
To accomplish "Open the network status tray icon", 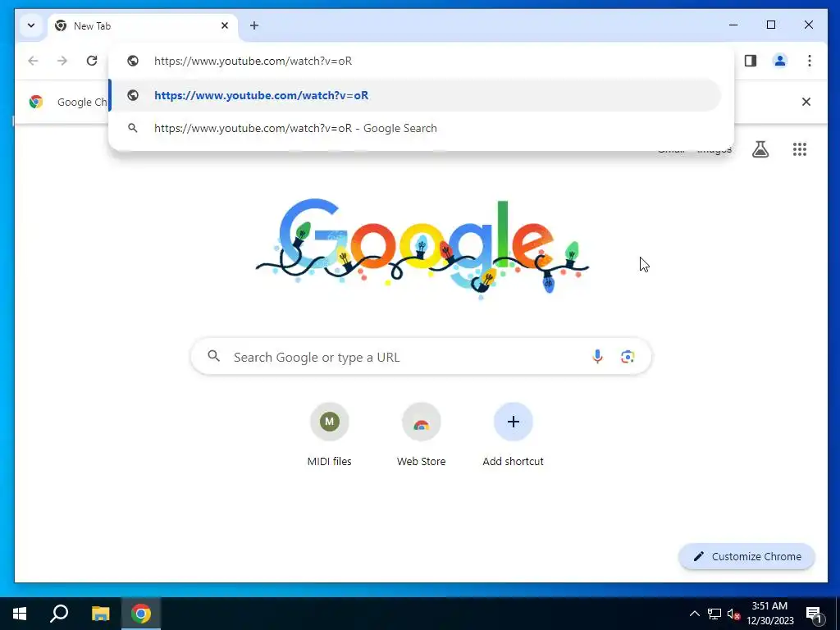I will point(714,614).
